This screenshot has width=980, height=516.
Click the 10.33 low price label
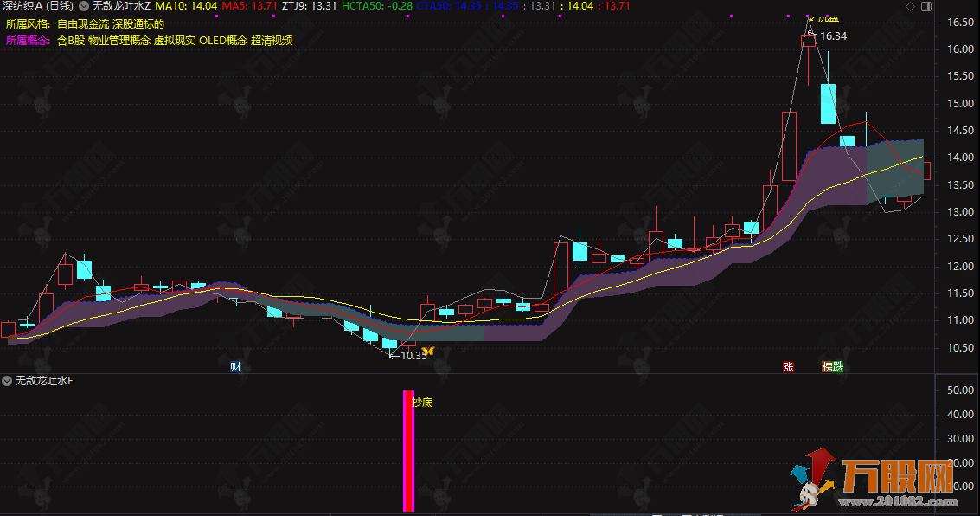[413, 355]
